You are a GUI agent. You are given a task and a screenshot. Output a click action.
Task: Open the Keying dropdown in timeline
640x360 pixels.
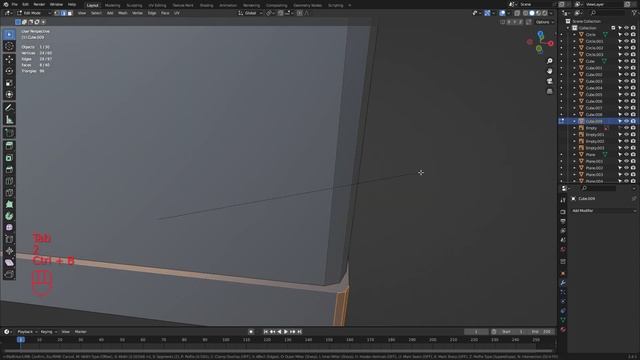[49, 332]
